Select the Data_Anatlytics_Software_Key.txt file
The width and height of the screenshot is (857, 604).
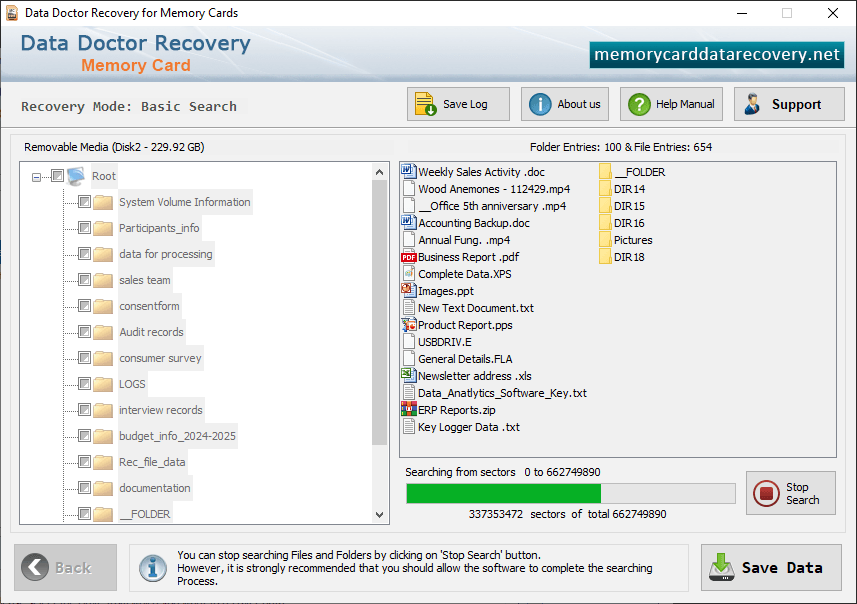tap(502, 393)
